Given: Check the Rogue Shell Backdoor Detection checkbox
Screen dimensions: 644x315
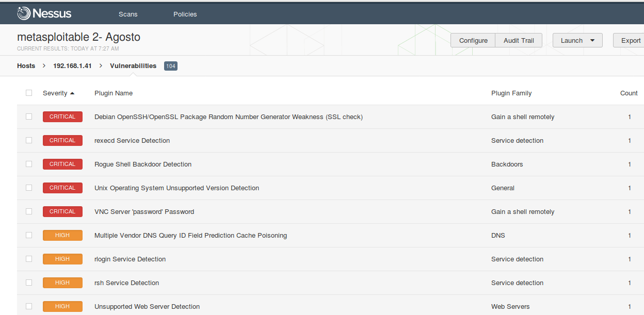Looking at the screenshot, I should [x=29, y=164].
